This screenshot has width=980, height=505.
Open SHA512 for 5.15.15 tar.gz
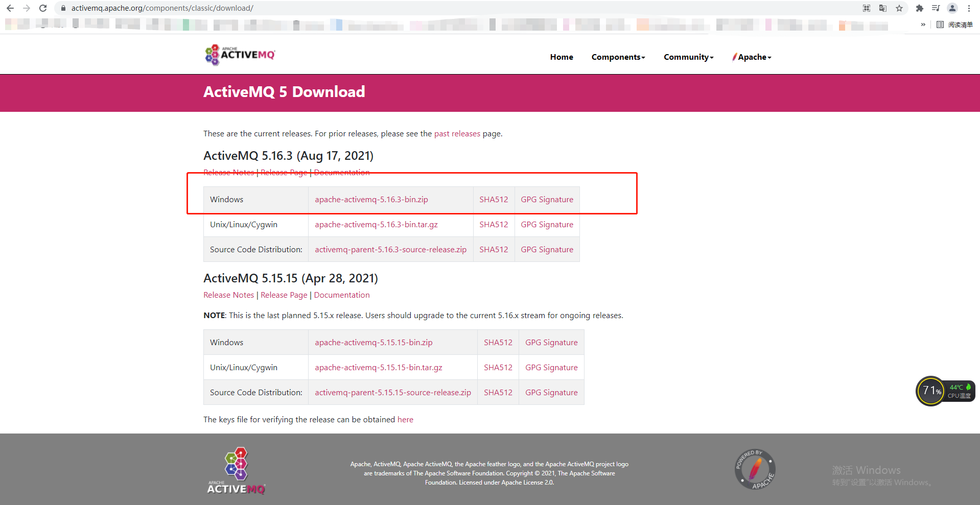coord(498,368)
